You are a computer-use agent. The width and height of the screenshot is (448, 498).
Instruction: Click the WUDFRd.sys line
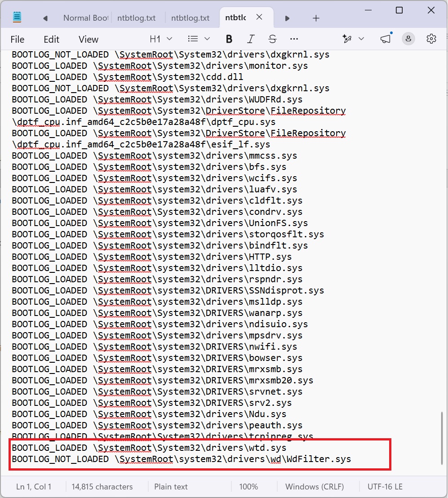(157, 99)
